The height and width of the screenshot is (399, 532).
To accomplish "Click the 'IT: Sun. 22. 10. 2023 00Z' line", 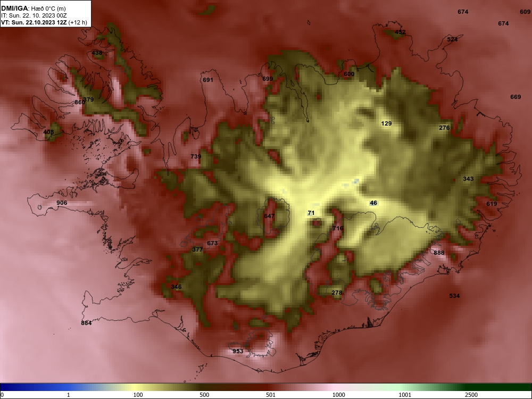I will [x=31, y=15].
